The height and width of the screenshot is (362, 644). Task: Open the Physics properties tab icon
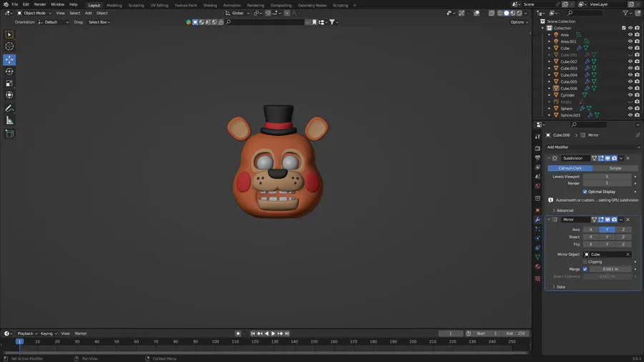[x=537, y=238]
